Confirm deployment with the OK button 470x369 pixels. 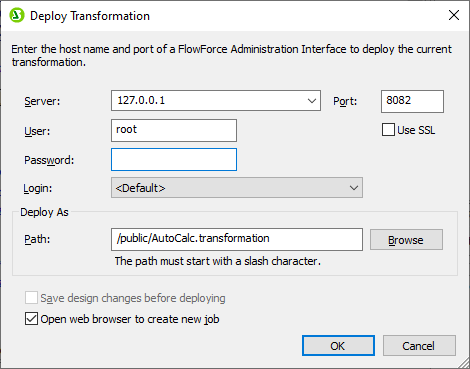338,346
